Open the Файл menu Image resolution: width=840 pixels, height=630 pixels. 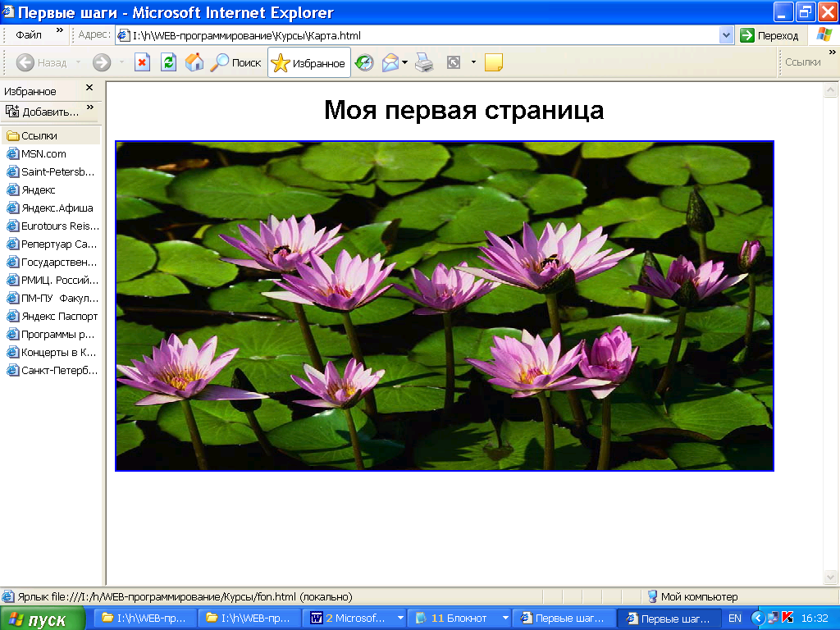click(29, 34)
